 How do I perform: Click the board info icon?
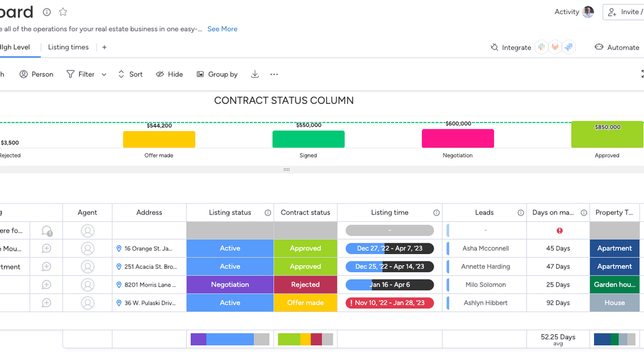[x=47, y=12]
